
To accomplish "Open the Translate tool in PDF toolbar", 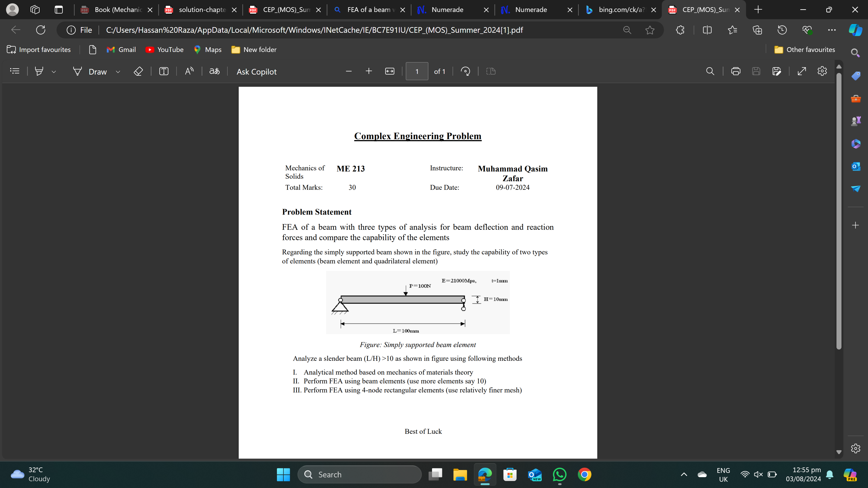I will [x=214, y=71].
